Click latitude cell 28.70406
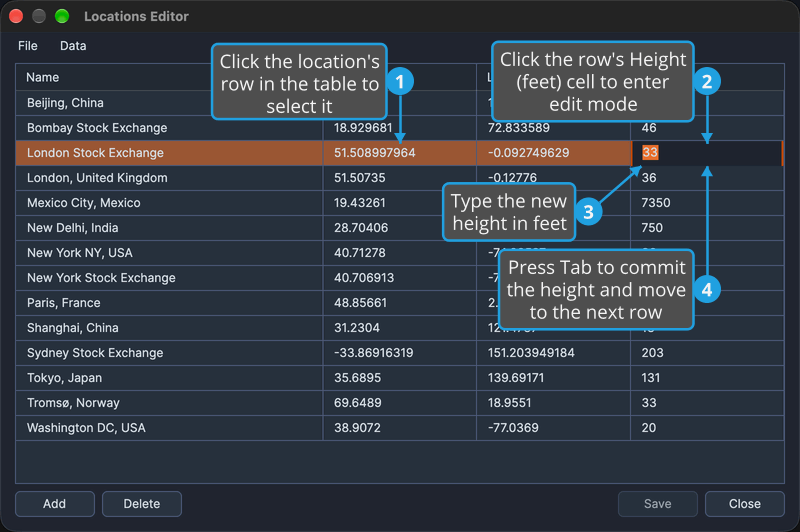 tap(399, 227)
